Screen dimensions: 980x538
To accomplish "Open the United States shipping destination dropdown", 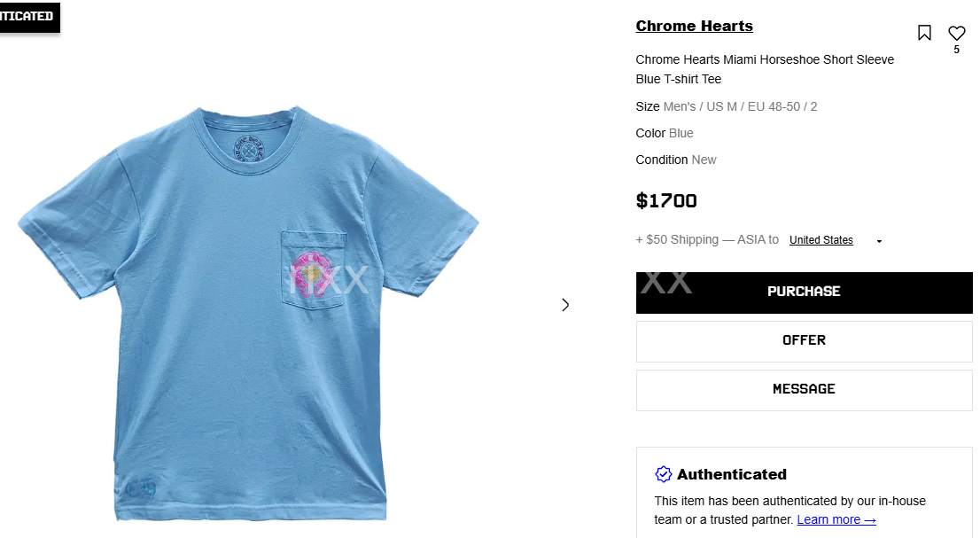I will pyautogui.click(x=821, y=240).
